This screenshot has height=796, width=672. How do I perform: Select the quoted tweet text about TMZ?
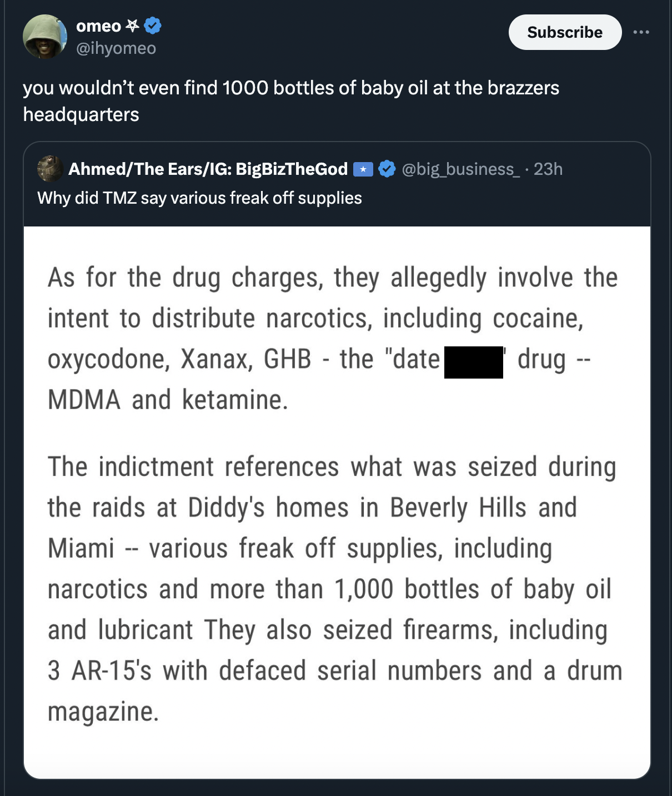tap(199, 198)
